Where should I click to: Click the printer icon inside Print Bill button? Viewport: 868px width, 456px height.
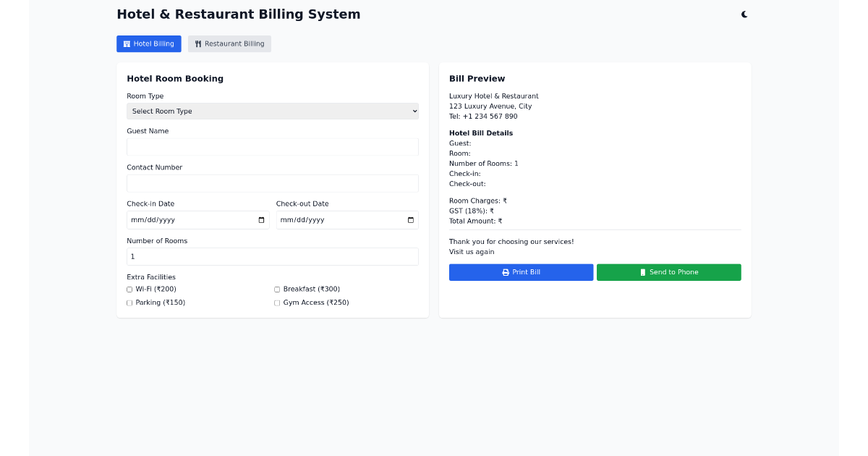coord(505,272)
